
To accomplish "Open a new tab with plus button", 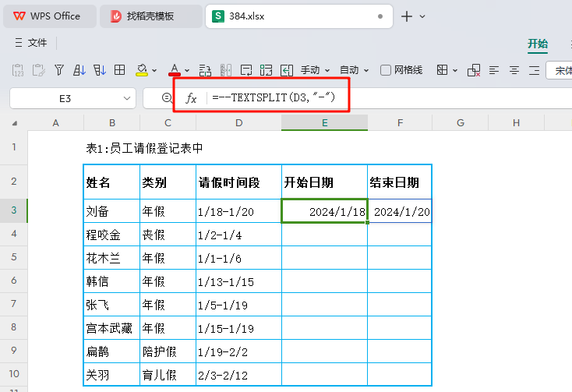I will click(x=406, y=16).
